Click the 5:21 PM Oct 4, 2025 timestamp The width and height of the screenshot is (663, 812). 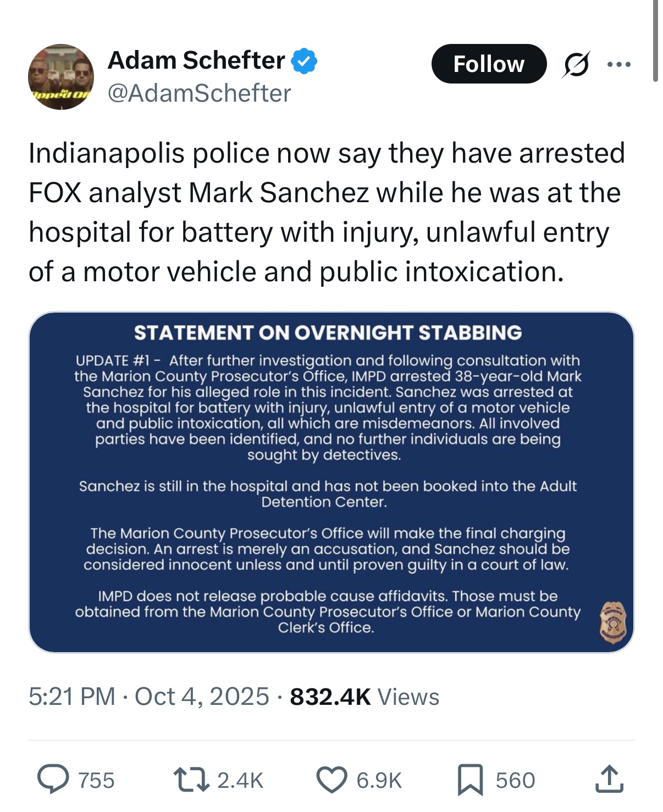coord(148,697)
